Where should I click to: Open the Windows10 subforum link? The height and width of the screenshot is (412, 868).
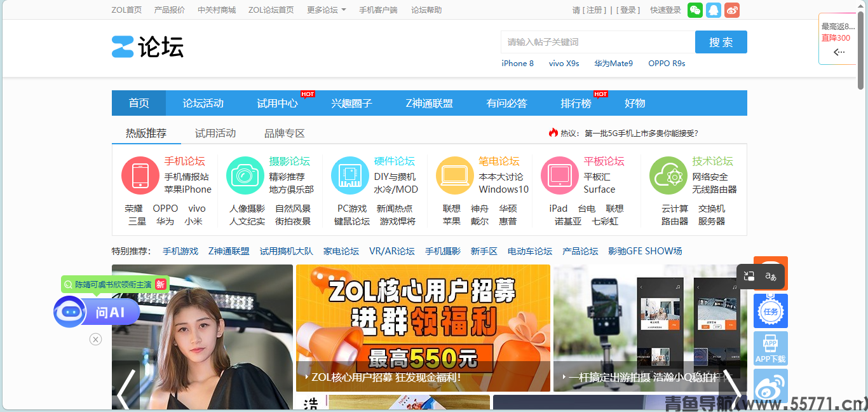pyautogui.click(x=503, y=189)
